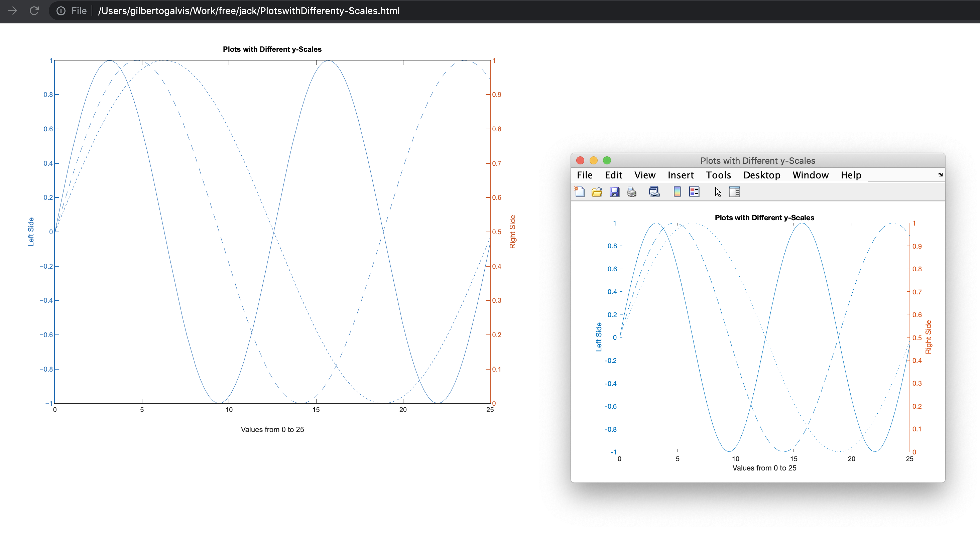This screenshot has width=980, height=546.
Task: Click the Print Figure icon
Action: (x=631, y=192)
